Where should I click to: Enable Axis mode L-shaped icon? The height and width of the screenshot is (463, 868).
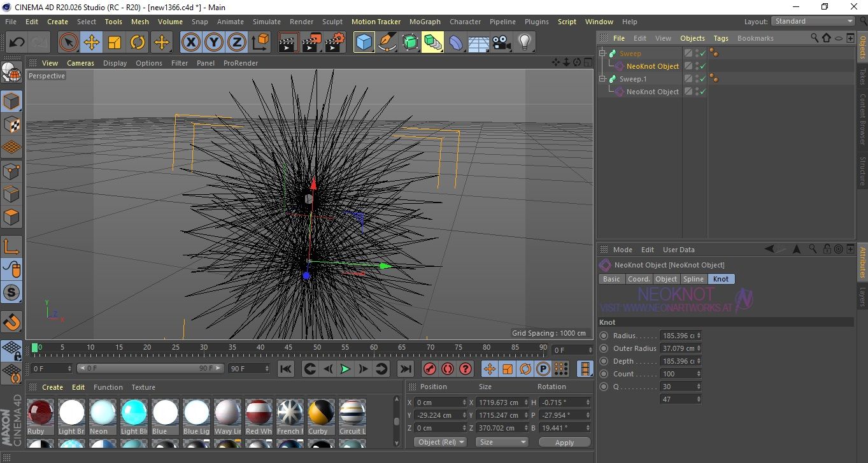(11, 246)
